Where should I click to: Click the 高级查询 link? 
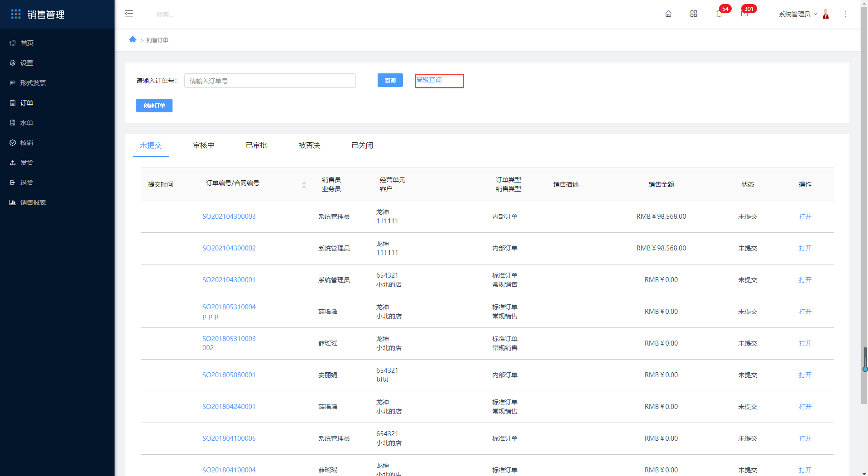[x=429, y=80]
